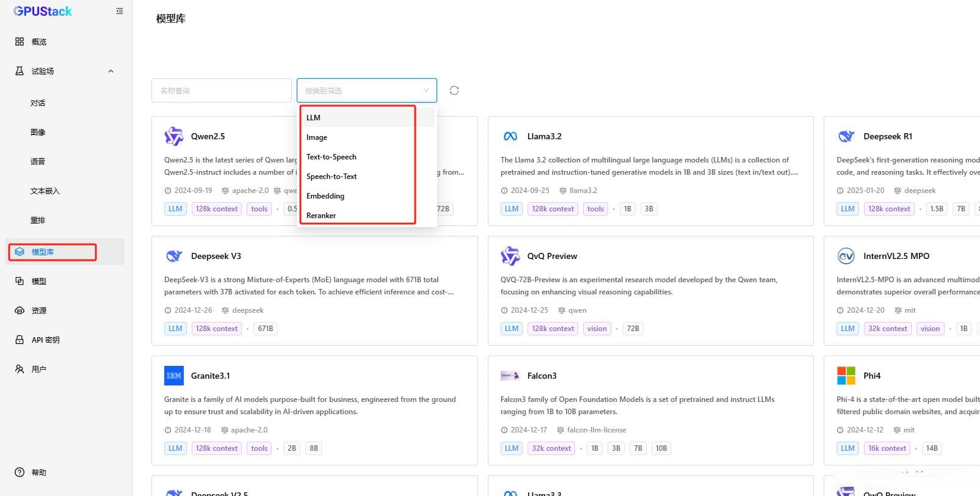Click the 32k context tag on Falcon3
This screenshot has height=496, width=980.
coord(551,448)
